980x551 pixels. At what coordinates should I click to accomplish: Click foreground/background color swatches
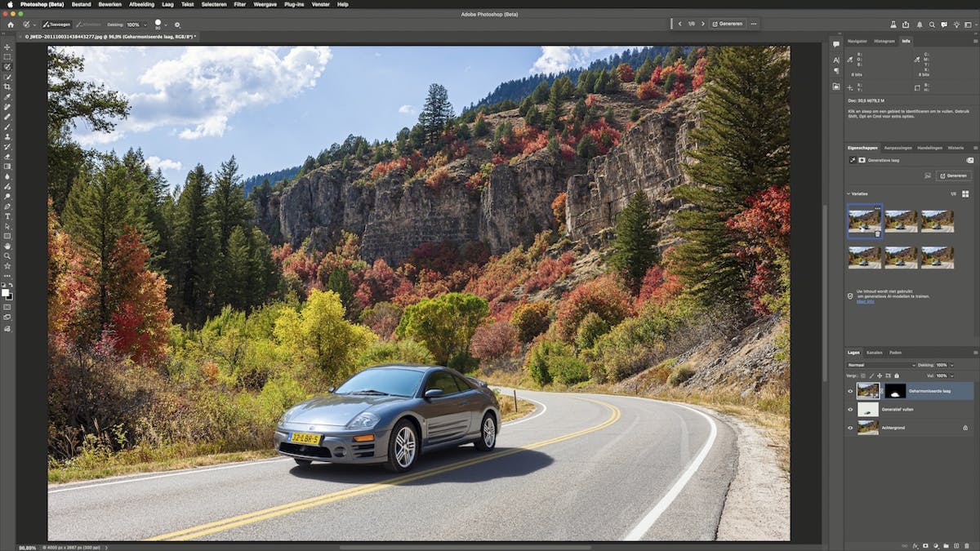[7, 293]
